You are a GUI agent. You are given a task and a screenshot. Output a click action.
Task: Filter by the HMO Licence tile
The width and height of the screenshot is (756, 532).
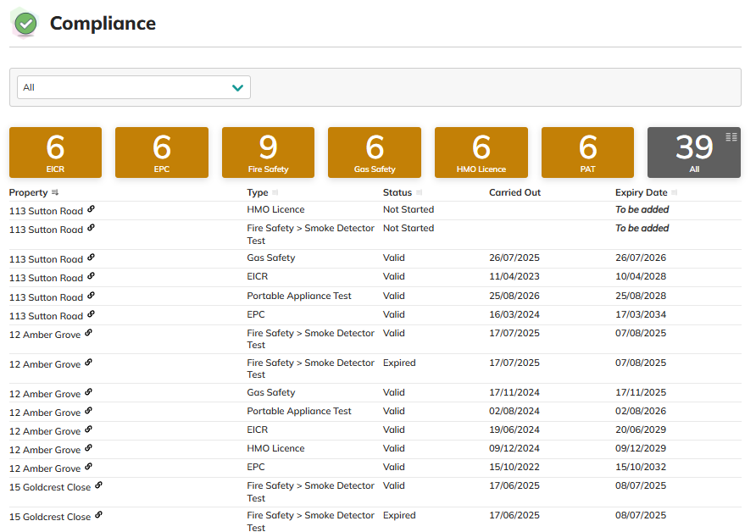tap(481, 152)
